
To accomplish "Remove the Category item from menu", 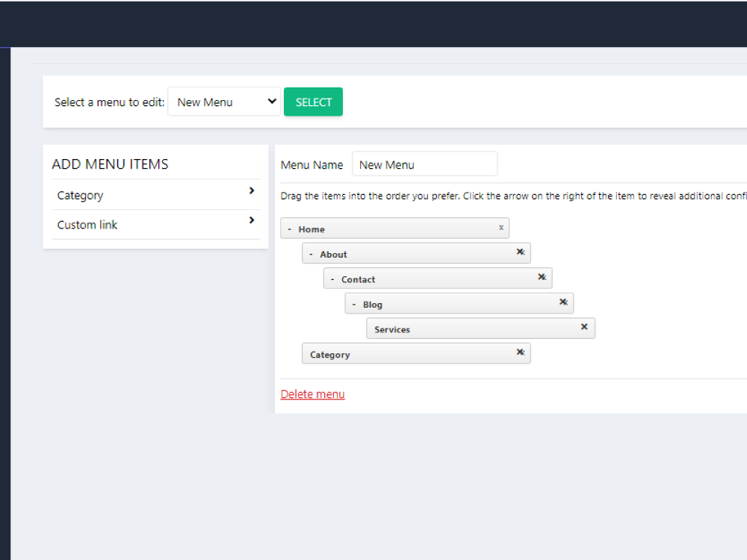I will [x=520, y=352].
